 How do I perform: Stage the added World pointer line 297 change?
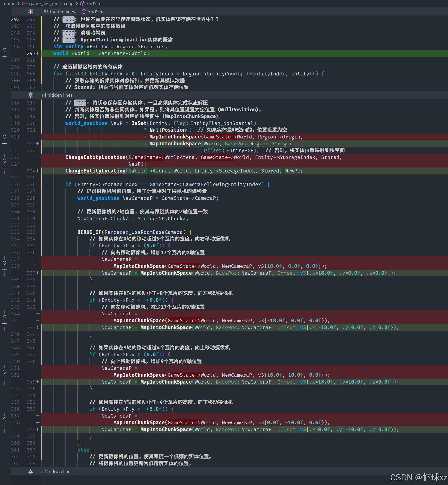click(x=4, y=56)
